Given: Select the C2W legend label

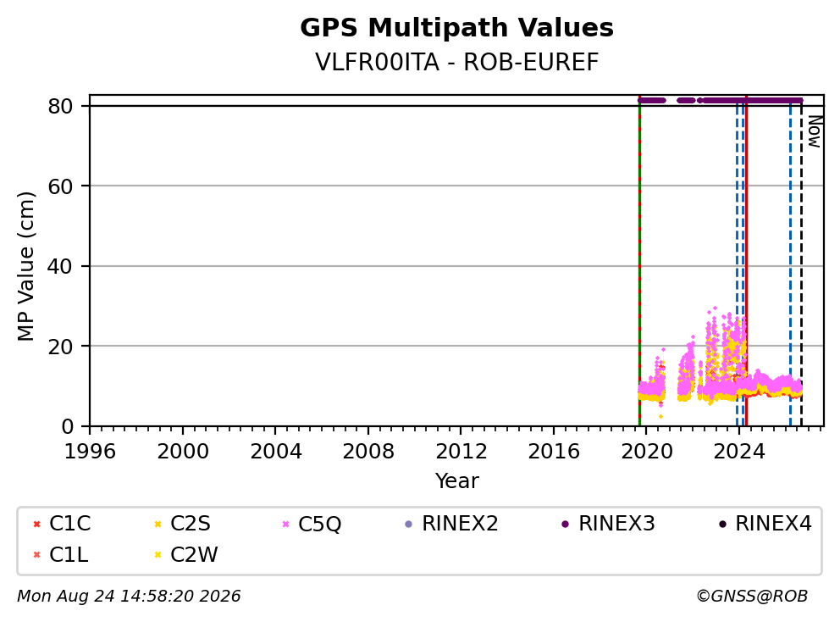Looking at the screenshot, I should tap(194, 555).
